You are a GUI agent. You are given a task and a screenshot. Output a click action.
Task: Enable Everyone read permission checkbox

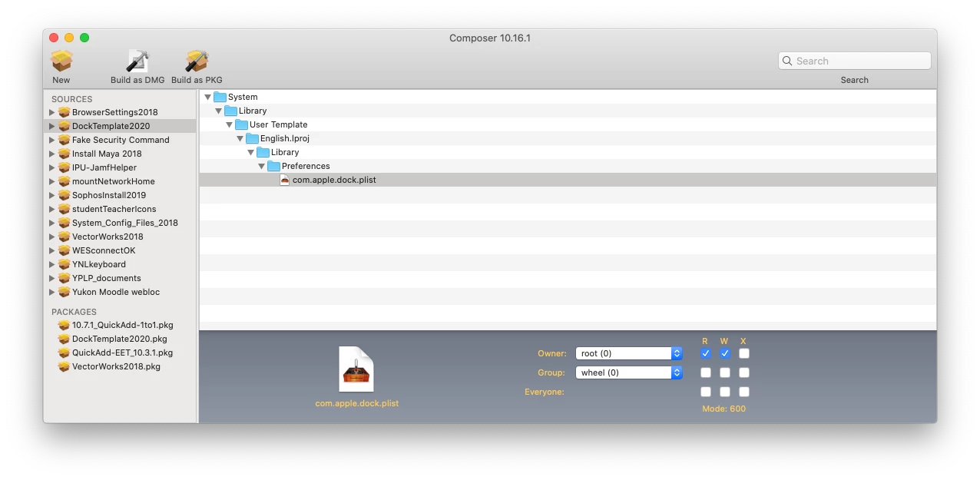click(x=706, y=392)
